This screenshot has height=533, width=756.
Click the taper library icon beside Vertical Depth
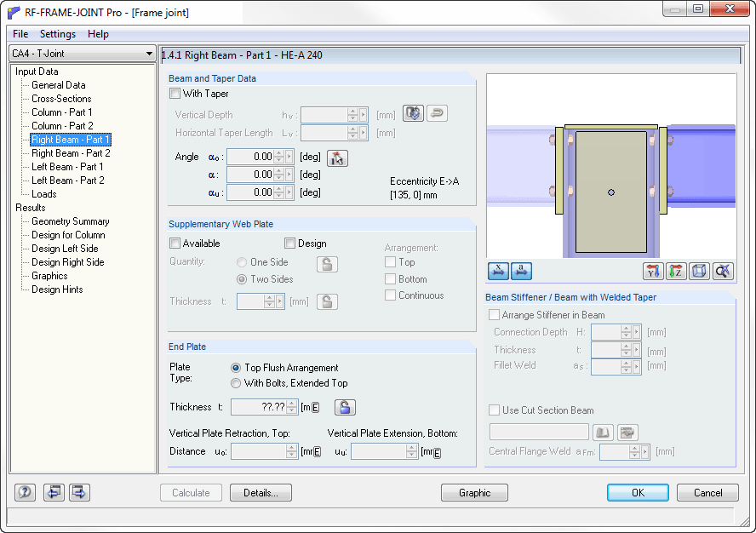coord(413,114)
